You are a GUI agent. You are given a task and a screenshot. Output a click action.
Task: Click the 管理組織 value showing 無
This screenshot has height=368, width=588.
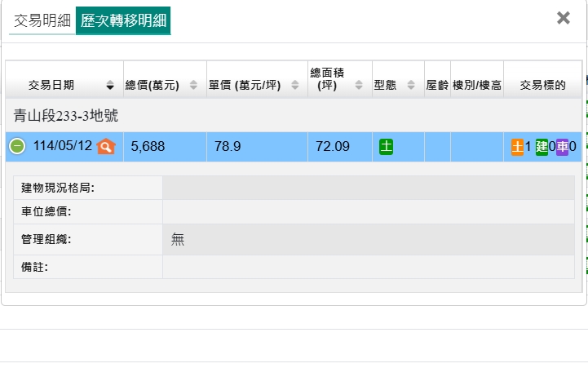point(177,239)
